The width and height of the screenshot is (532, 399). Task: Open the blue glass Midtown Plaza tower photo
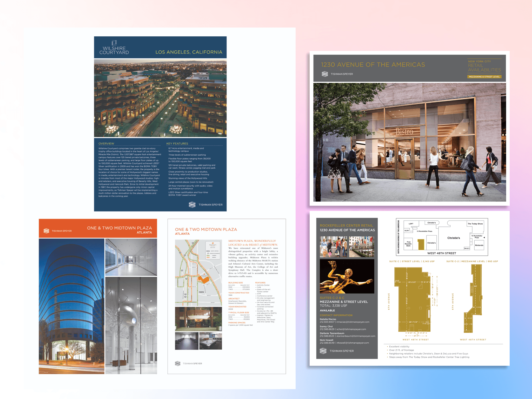pyautogui.click(x=72, y=306)
